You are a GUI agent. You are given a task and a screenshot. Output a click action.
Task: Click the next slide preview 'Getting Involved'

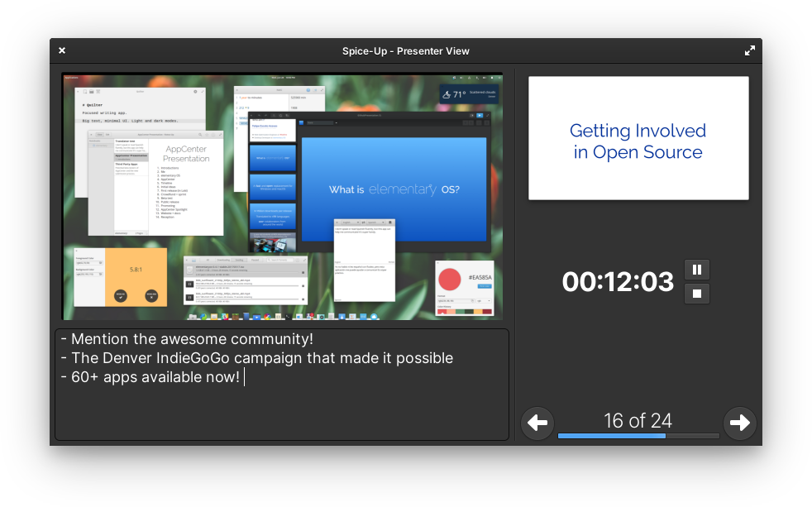pyautogui.click(x=638, y=138)
